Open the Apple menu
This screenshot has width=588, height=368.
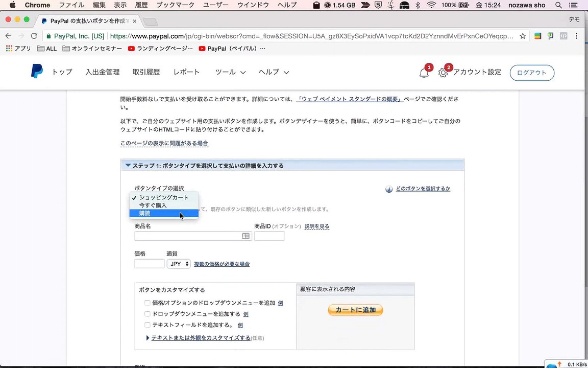(x=12, y=5)
